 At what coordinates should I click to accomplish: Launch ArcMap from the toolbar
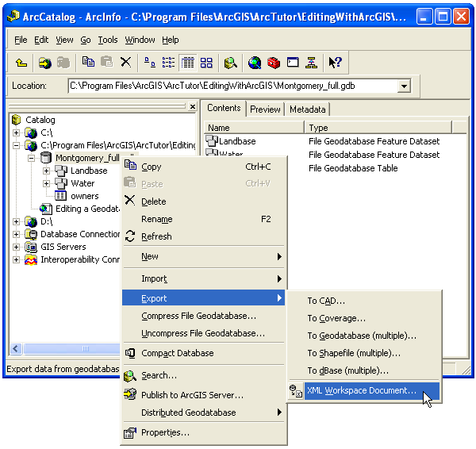(x=254, y=62)
